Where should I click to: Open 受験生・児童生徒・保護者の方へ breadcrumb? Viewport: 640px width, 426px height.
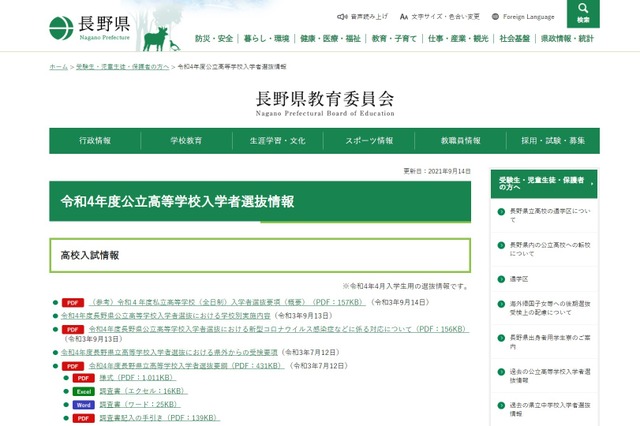(x=122, y=67)
